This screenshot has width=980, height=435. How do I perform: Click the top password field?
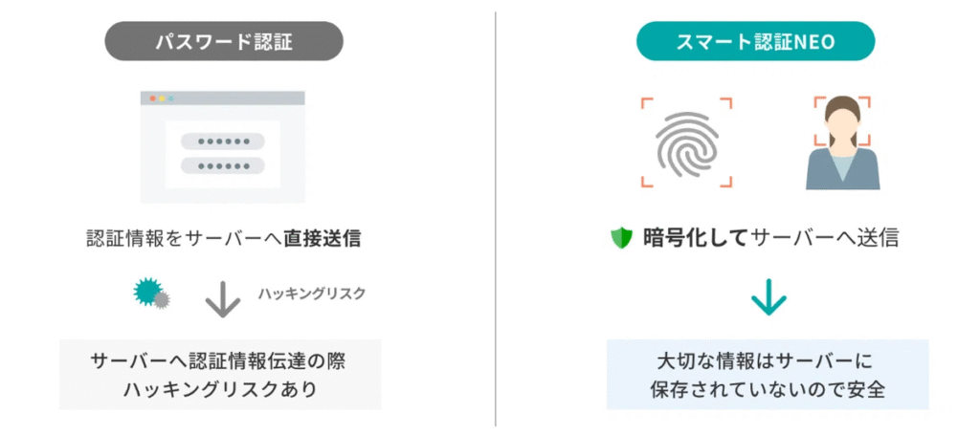(222, 141)
